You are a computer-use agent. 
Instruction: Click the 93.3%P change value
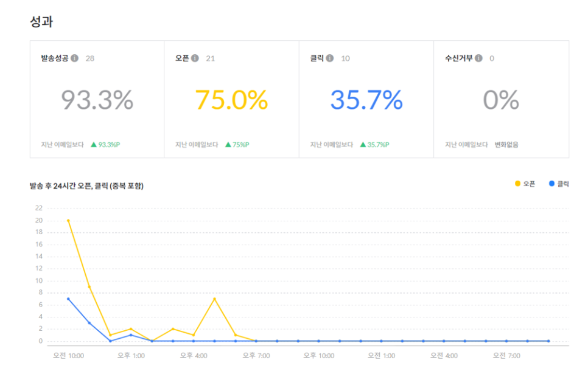pos(109,145)
